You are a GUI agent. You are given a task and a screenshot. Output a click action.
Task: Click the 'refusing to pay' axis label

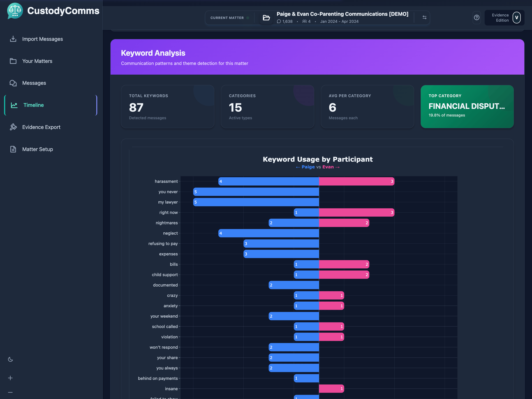click(163, 243)
